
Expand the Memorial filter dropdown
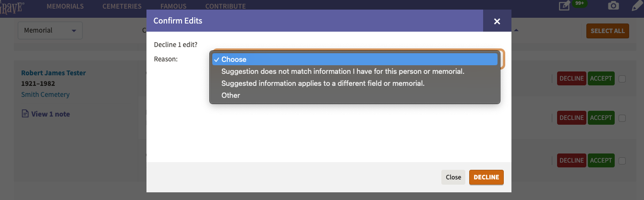[x=50, y=30]
